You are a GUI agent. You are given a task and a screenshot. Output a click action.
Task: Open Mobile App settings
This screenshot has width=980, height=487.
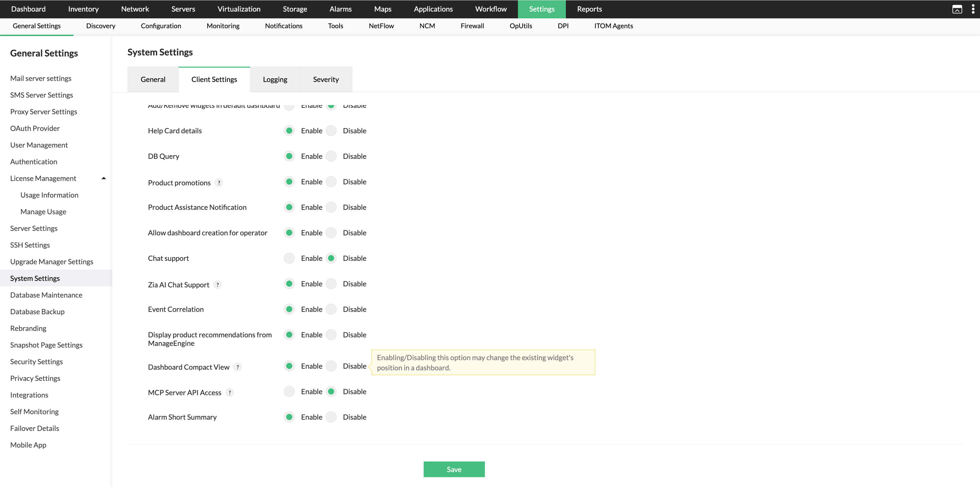(28, 445)
